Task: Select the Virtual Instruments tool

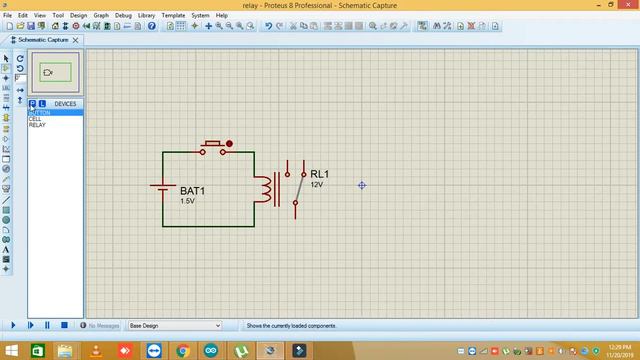Action: (6, 189)
